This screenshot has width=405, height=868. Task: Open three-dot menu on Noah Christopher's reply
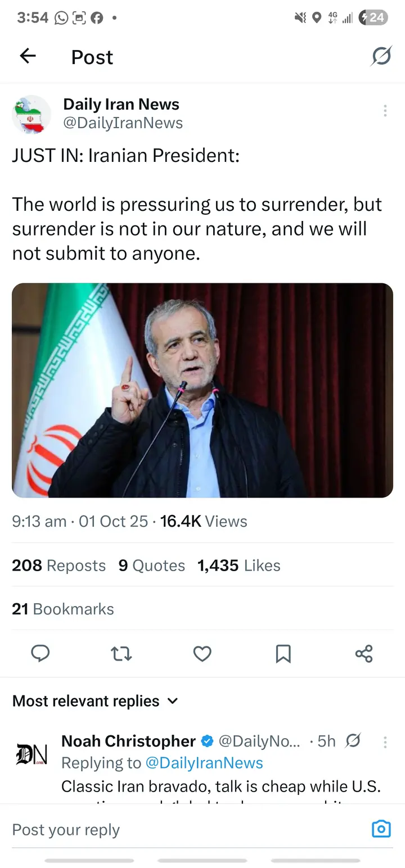pos(385,742)
